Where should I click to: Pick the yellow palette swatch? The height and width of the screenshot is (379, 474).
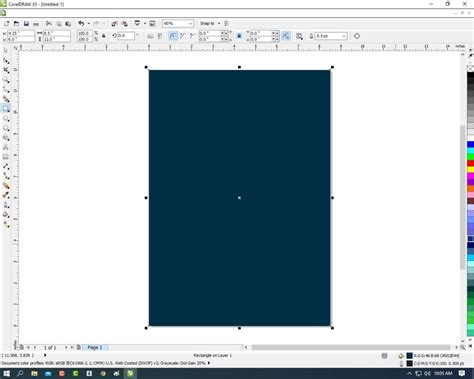tap(470, 170)
